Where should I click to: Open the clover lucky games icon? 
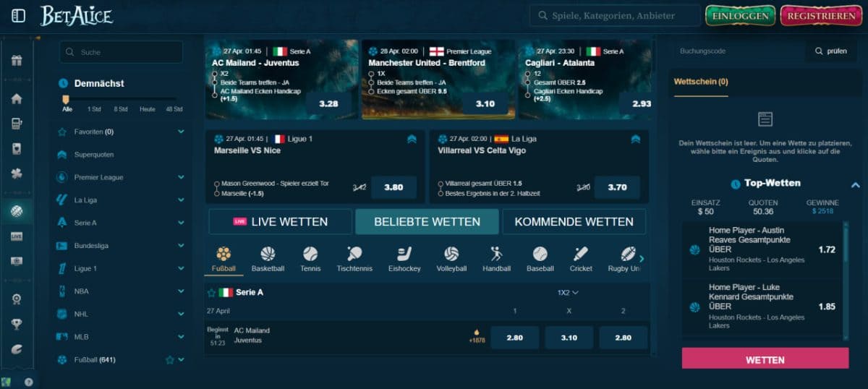pos(17,174)
